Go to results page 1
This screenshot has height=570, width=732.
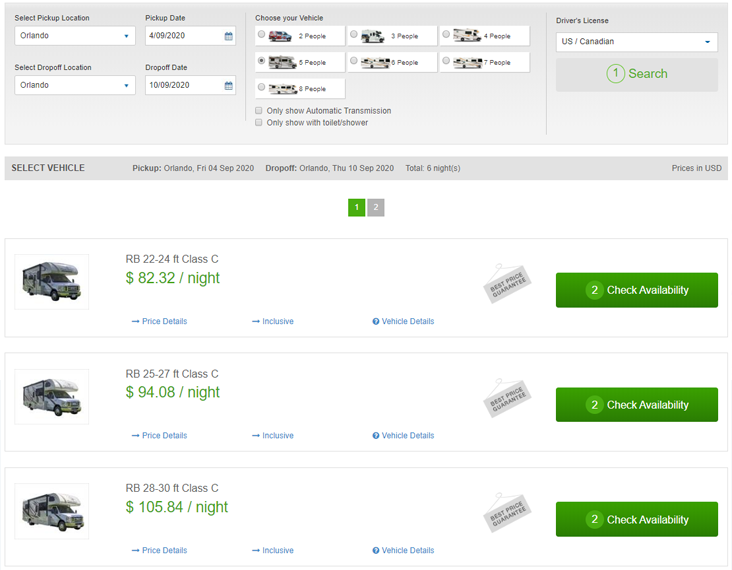point(357,207)
